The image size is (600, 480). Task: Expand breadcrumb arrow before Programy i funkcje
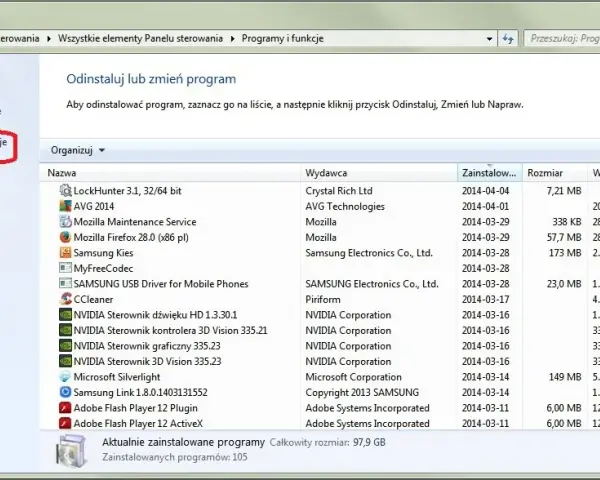click(232, 39)
